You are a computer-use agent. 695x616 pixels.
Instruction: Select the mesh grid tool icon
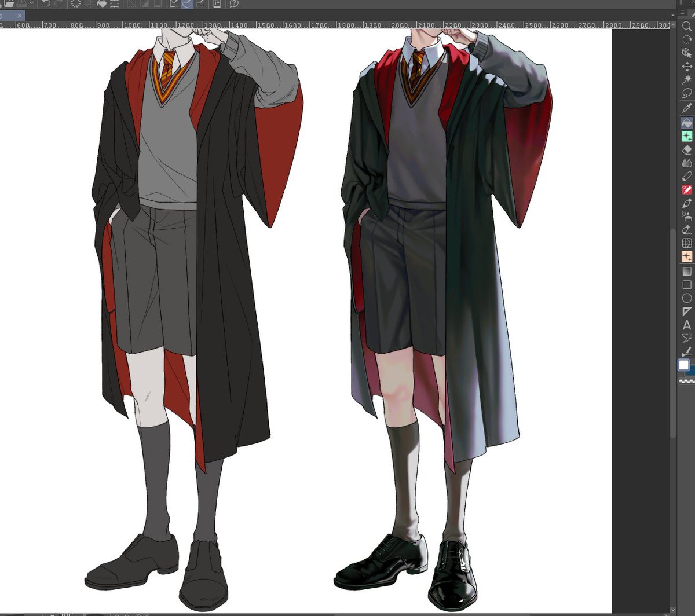coord(687,243)
